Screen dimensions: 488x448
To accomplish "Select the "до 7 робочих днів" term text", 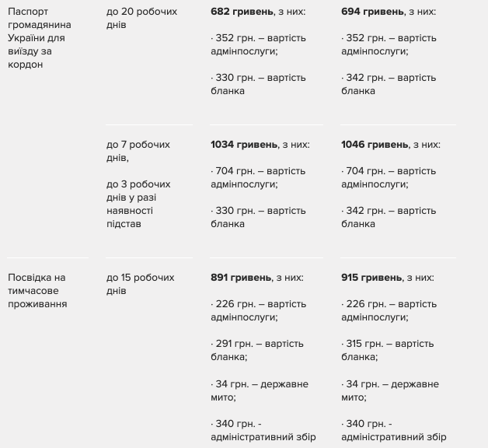I will [x=138, y=151].
